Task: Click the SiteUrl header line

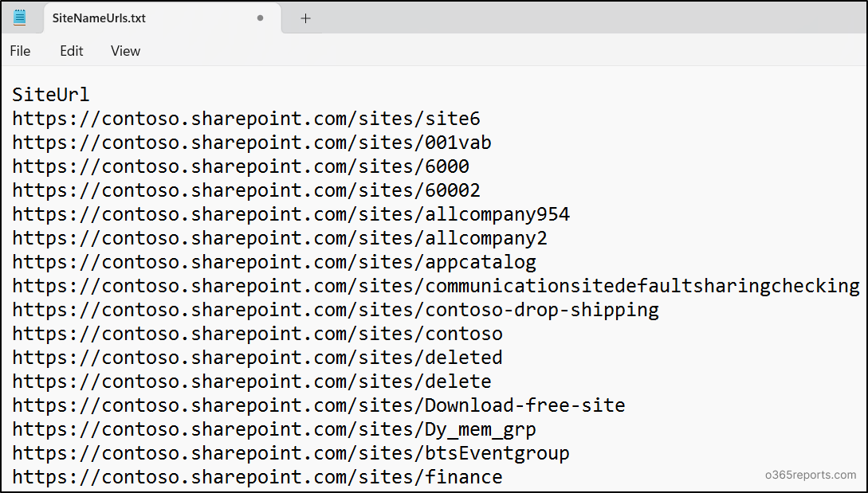Action: [x=51, y=95]
